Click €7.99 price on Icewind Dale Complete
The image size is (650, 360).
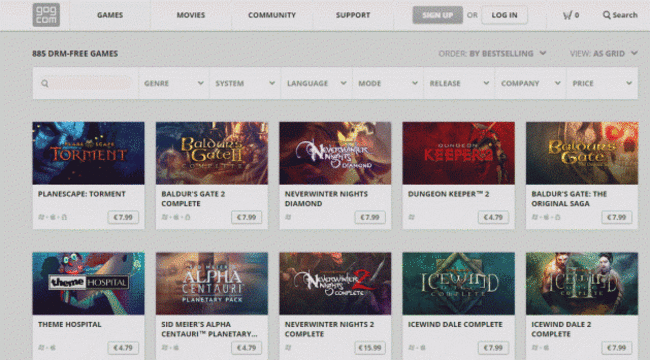pyautogui.click(x=493, y=348)
